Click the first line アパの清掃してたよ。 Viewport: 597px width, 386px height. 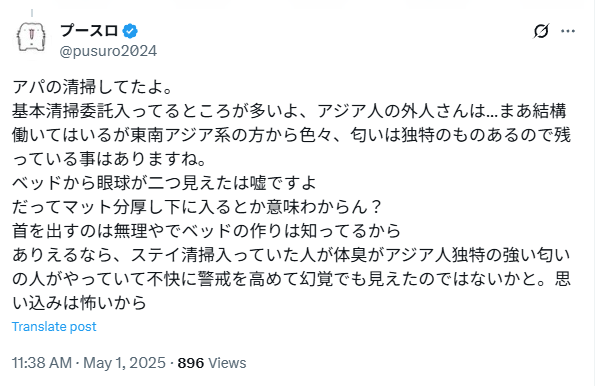(93, 87)
